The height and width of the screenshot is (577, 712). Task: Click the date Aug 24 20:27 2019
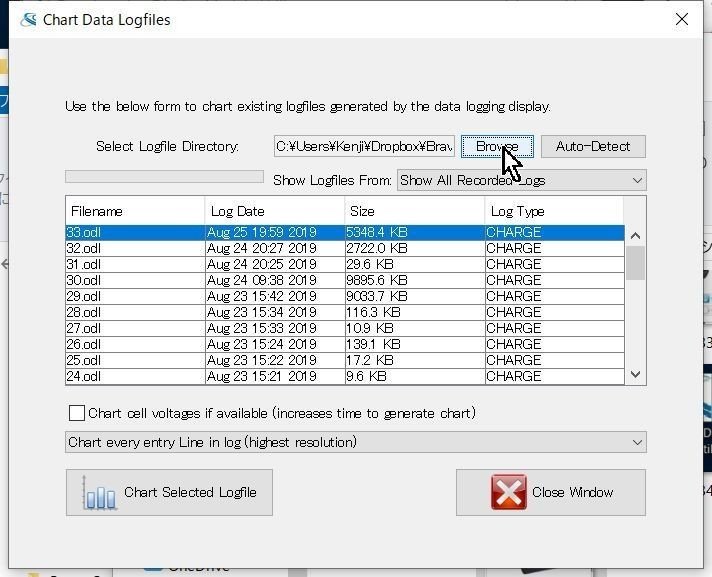262,248
